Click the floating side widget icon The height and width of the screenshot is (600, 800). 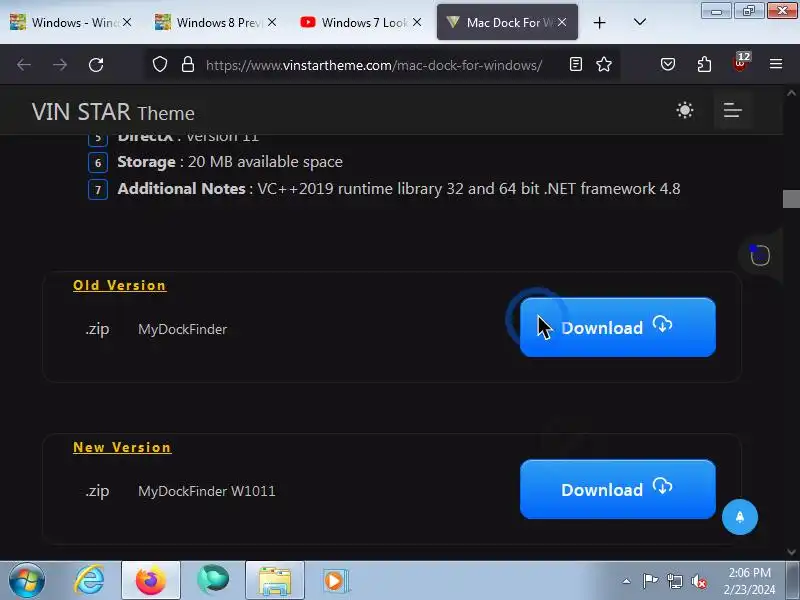click(x=760, y=255)
